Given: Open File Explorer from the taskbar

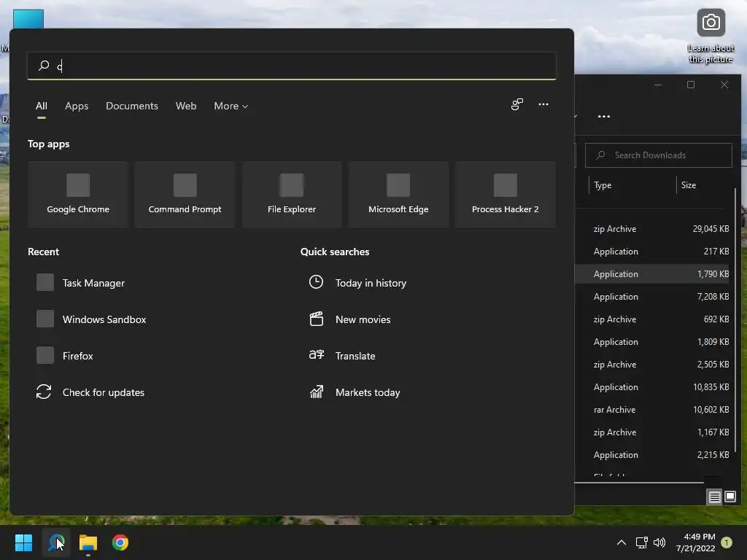Looking at the screenshot, I should (88, 542).
